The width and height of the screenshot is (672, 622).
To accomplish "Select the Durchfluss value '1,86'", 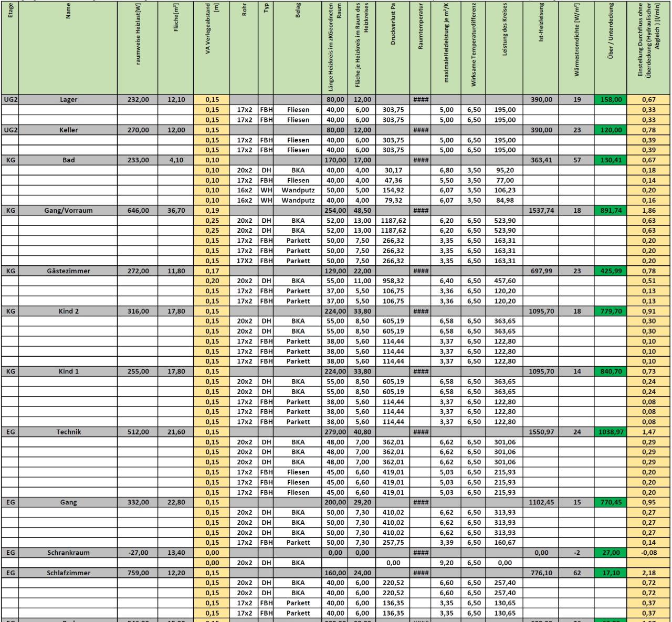I will pos(649,211).
